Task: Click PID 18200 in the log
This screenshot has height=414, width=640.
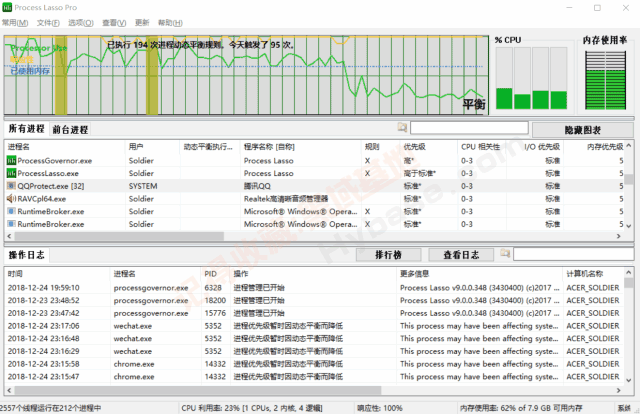Action: coord(215,300)
